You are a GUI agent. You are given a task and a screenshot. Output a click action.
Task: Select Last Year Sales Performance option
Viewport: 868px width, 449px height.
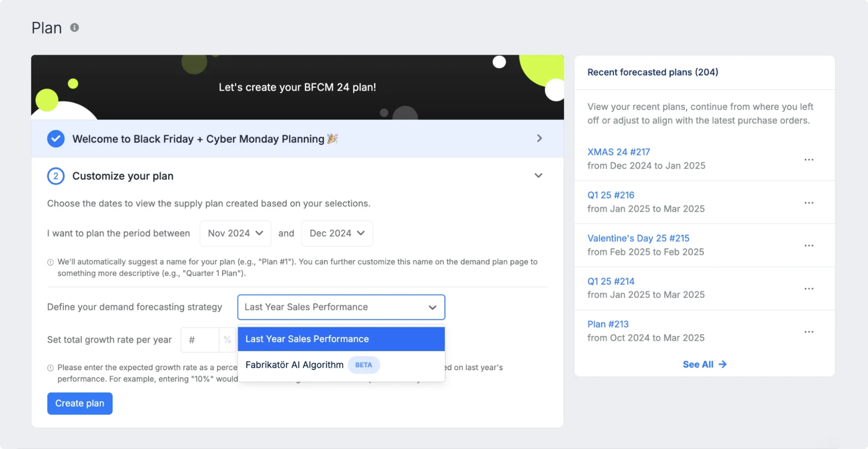(341, 339)
